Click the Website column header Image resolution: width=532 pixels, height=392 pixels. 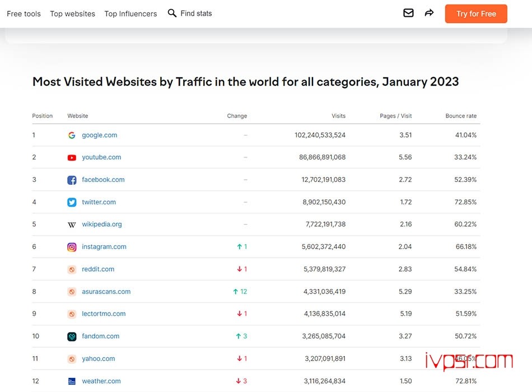78,116
